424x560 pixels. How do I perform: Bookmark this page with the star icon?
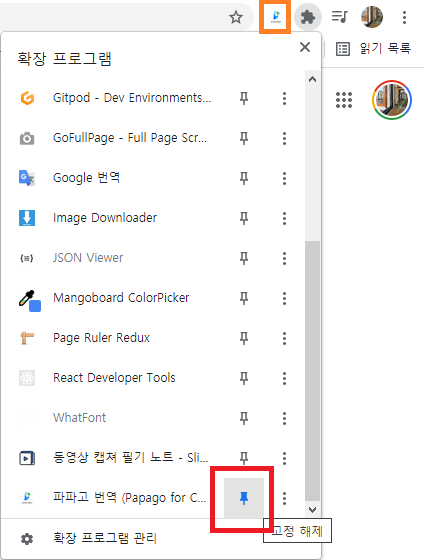tap(236, 17)
